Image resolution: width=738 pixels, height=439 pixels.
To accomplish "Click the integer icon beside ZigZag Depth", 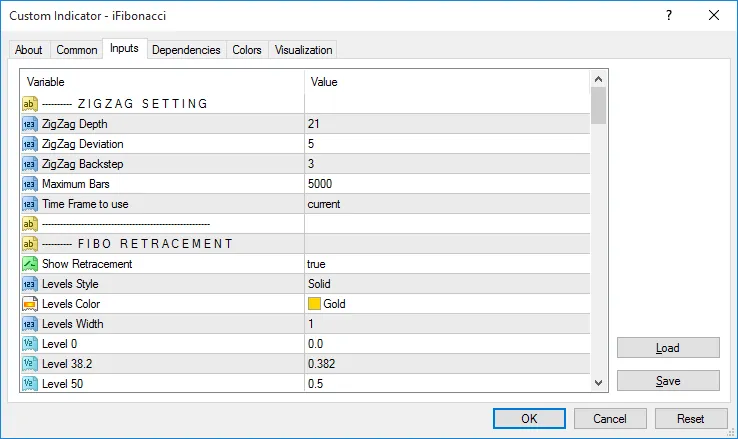I will tap(30, 124).
